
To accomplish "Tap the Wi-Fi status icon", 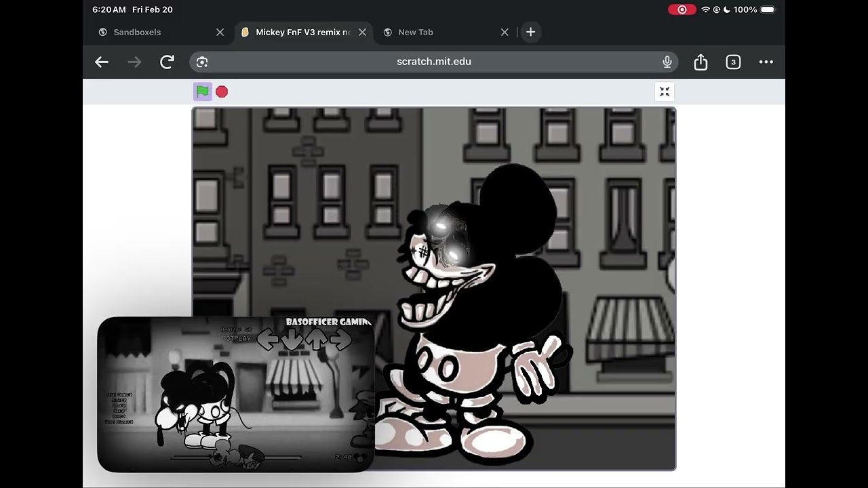I will (705, 9).
